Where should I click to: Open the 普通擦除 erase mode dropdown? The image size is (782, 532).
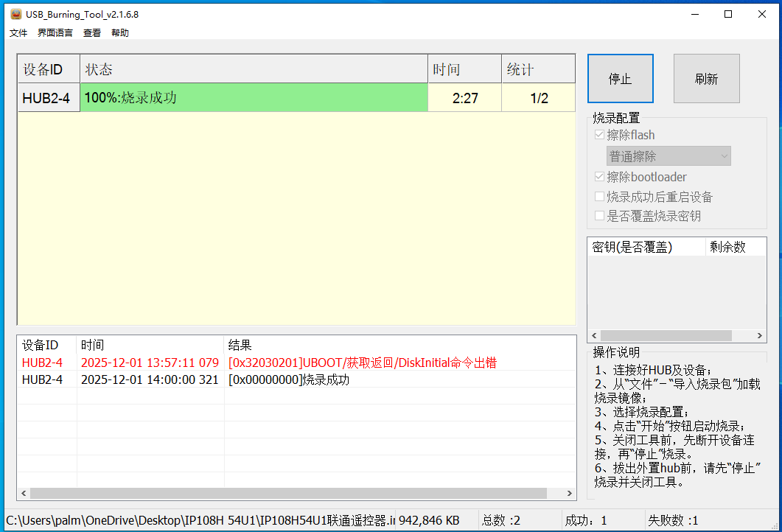[x=668, y=155]
